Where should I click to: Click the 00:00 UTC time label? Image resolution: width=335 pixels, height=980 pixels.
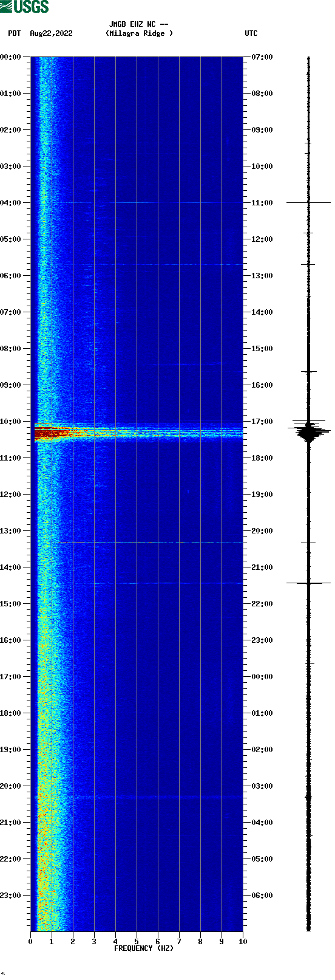tap(262, 677)
